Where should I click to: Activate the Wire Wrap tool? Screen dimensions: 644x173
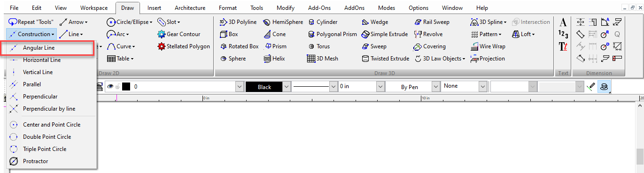pyautogui.click(x=489, y=46)
